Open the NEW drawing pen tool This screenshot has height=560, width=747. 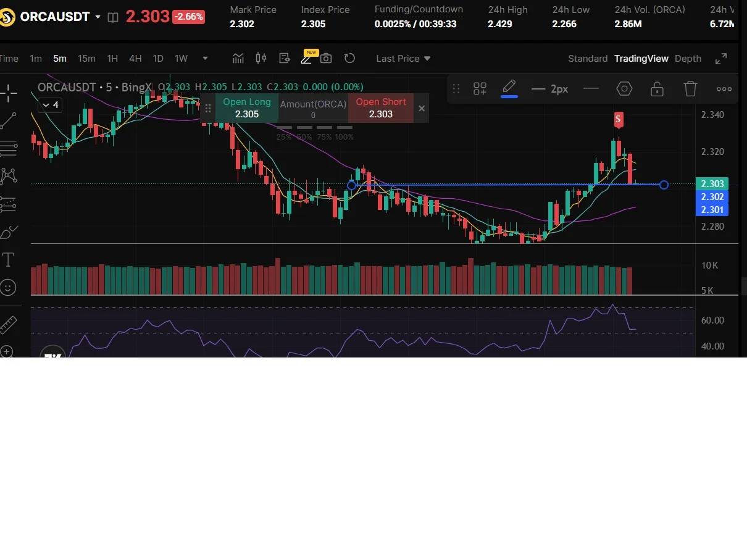click(x=307, y=57)
